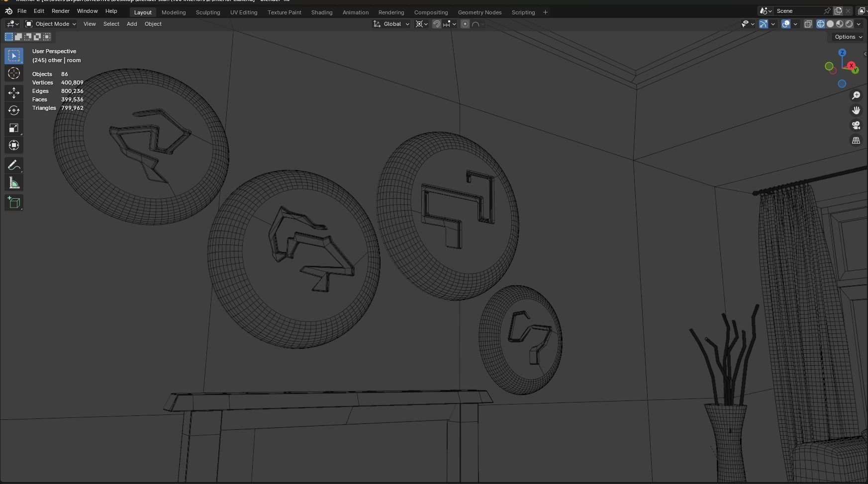868x484 pixels.
Task: Open the object visibility and selectability dropdown
Action: [x=748, y=24]
